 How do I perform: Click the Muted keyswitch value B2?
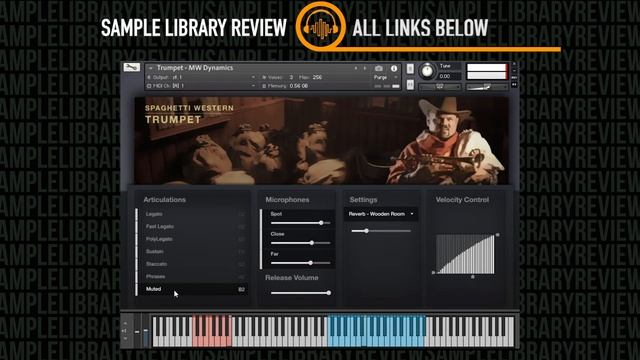pos(241,289)
